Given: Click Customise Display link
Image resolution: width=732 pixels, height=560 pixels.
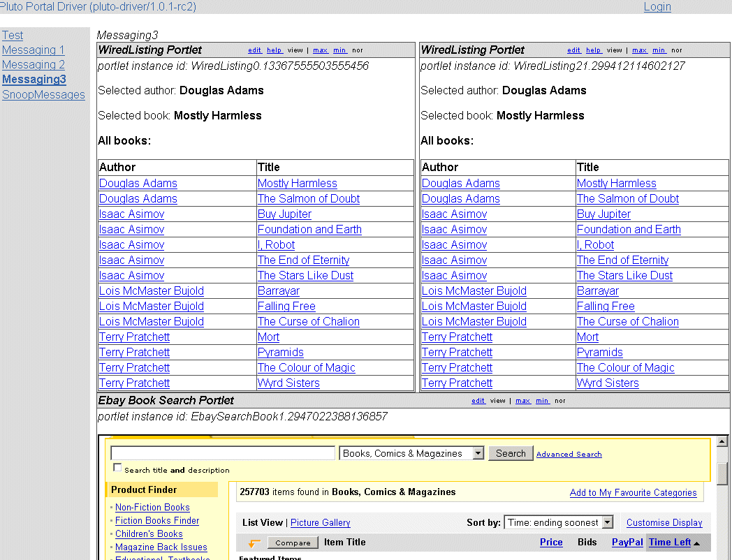Looking at the screenshot, I should [664, 523].
